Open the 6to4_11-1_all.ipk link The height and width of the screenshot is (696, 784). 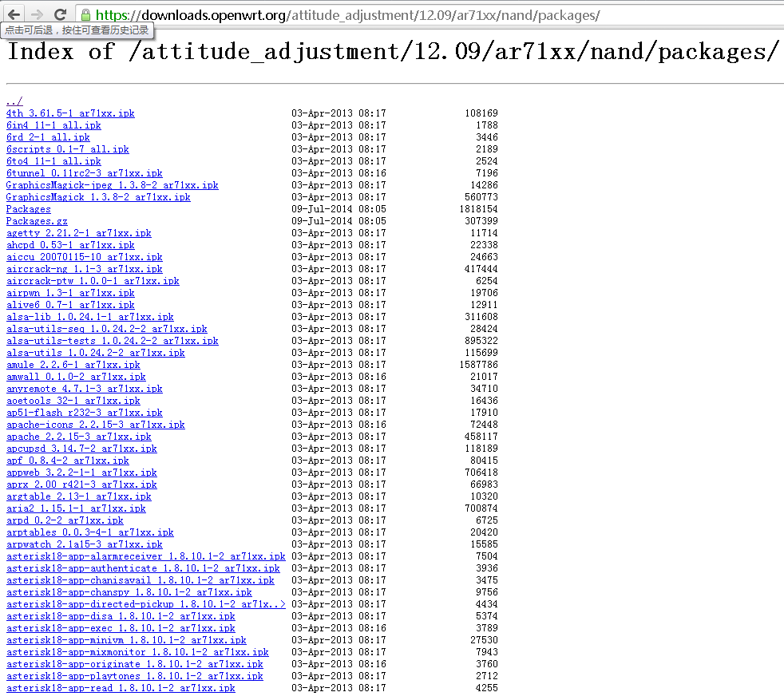[x=53, y=161]
